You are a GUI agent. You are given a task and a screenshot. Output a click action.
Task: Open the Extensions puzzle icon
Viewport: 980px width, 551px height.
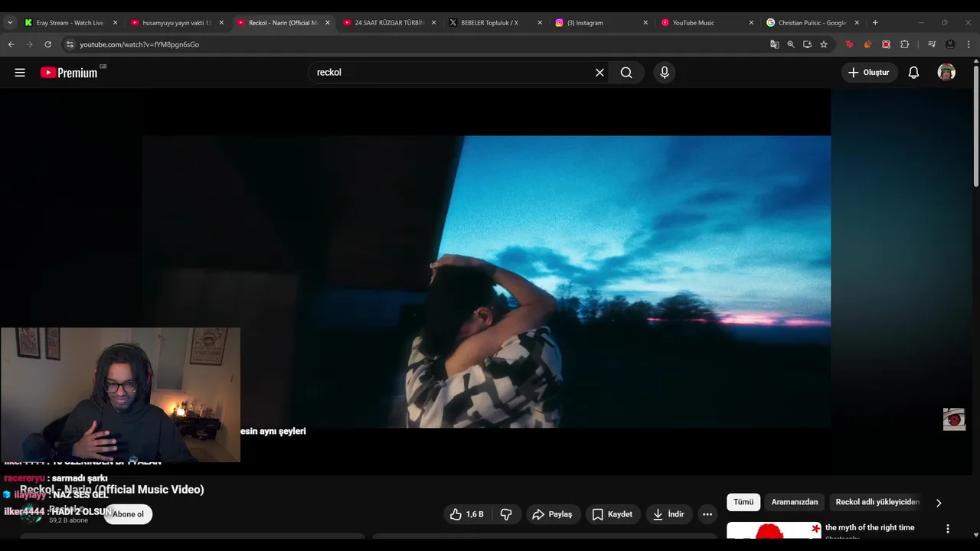904,44
